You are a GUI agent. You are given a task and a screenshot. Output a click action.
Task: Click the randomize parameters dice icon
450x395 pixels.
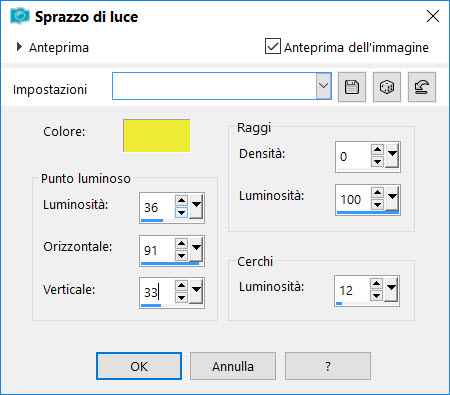coord(387,87)
